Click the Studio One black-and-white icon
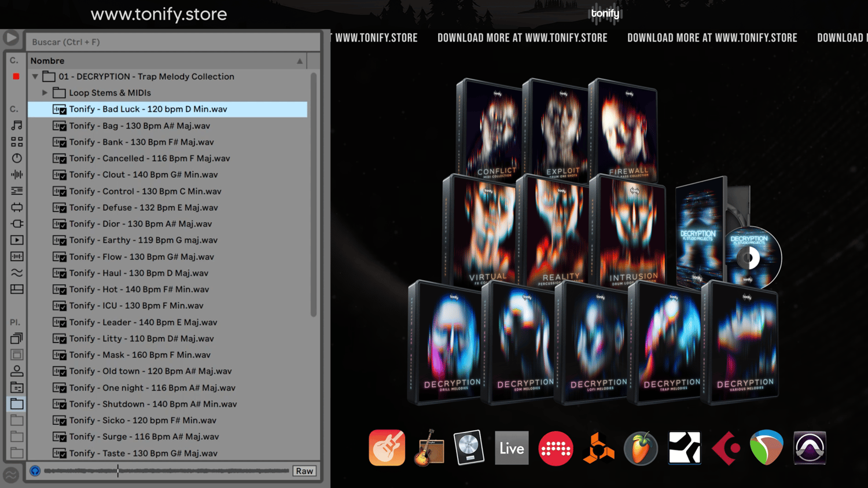 click(x=685, y=448)
